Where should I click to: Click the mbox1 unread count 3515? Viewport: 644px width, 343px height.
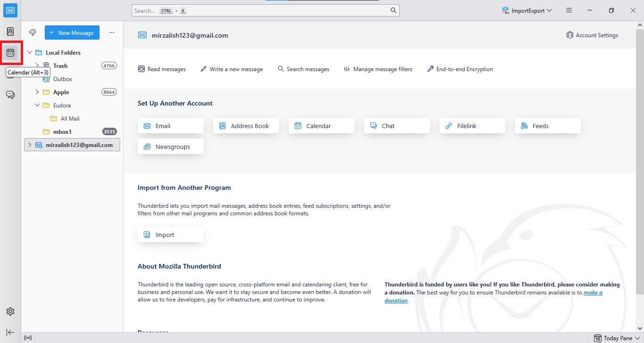(109, 131)
